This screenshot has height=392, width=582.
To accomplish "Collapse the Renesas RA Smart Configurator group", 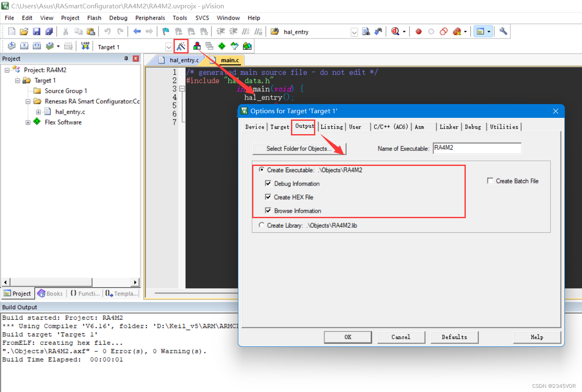I will coord(28,101).
